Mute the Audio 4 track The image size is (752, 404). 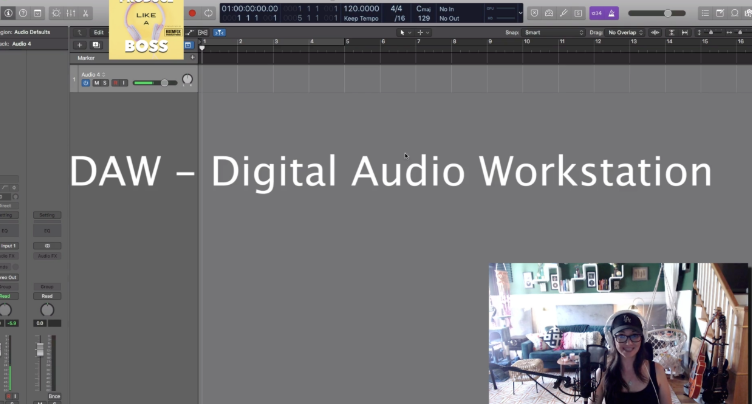(x=96, y=82)
